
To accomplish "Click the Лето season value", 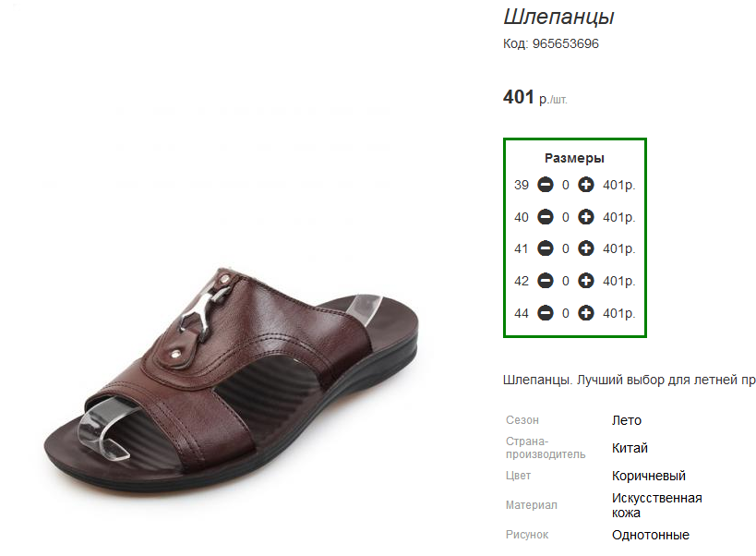I will 626,420.
